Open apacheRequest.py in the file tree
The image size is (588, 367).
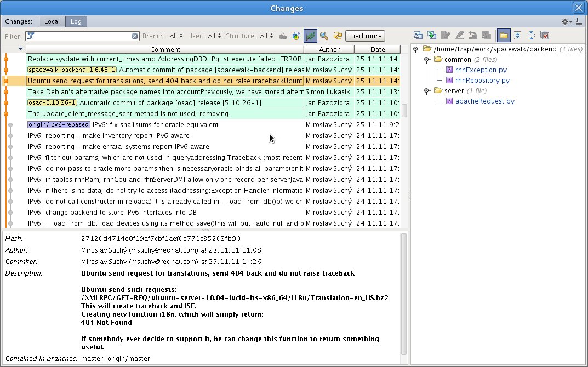(x=476, y=101)
